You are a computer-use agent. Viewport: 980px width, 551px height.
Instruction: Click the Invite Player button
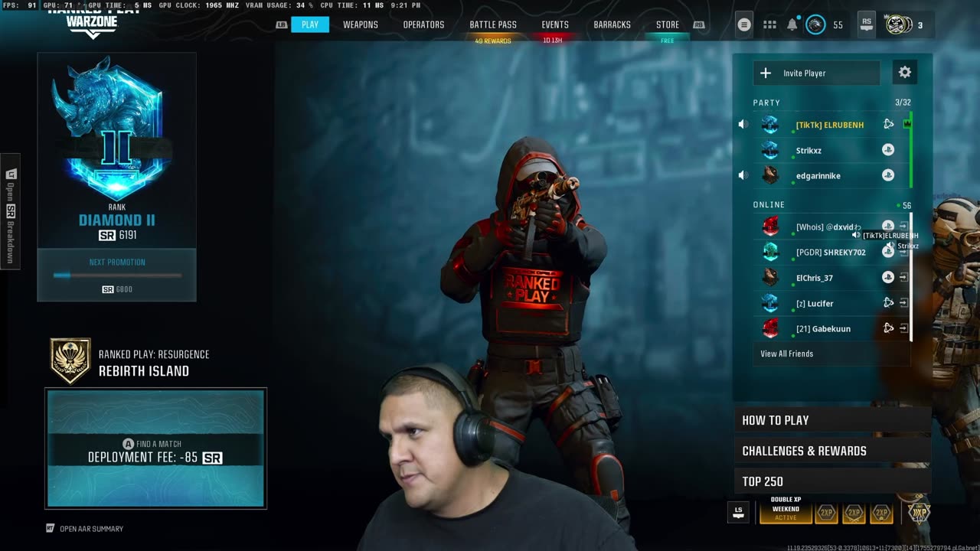pyautogui.click(x=817, y=73)
